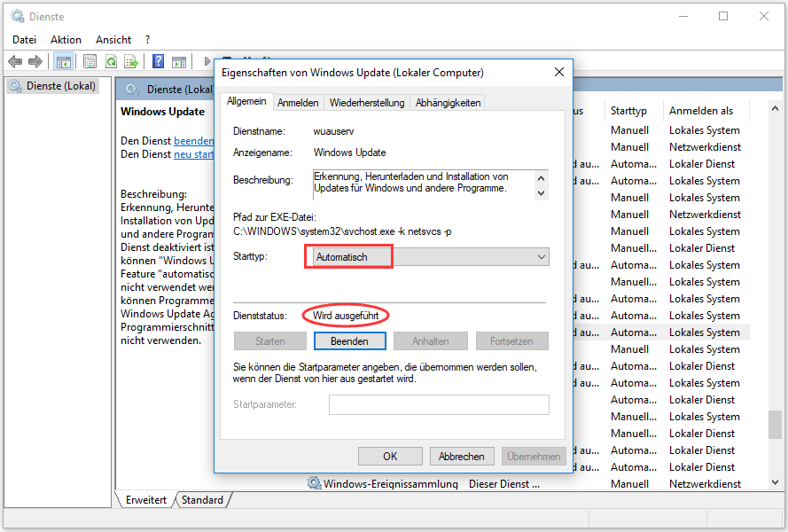Open the Aktion menu
788x532 pixels.
[x=66, y=40]
